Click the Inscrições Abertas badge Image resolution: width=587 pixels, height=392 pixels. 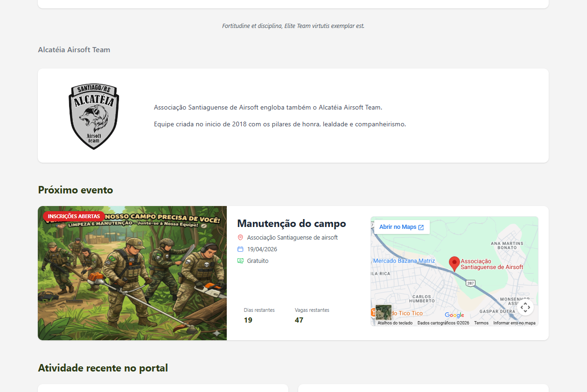coord(74,216)
